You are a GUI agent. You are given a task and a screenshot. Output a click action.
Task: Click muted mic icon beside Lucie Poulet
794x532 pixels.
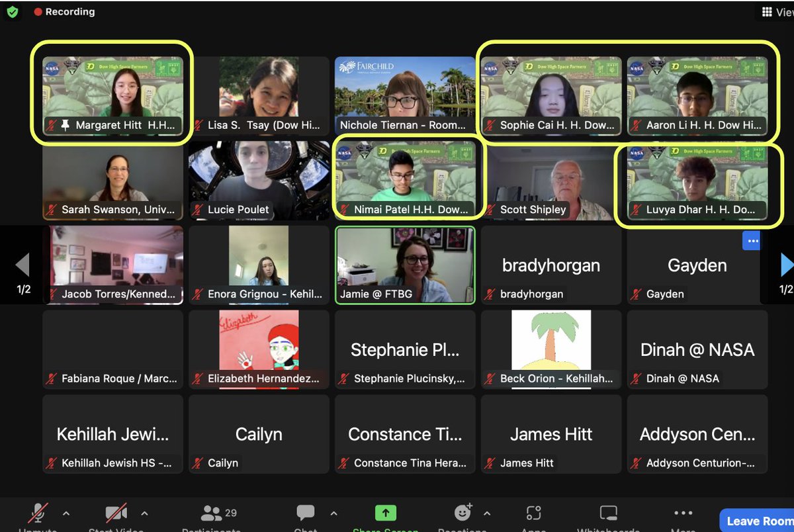tap(198, 209)
